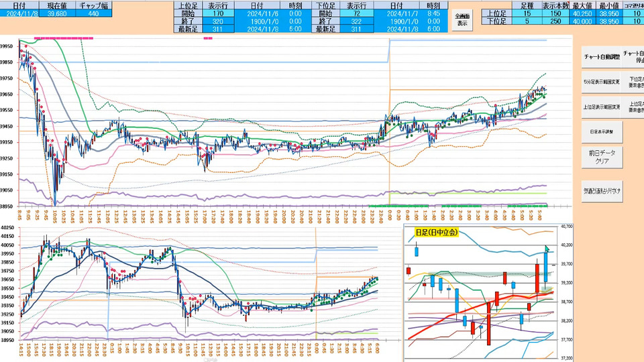Select the ギャップ幅 cell showing 440
The height and width of the screenshot is (362, 644).
click(x=94, y=13)
